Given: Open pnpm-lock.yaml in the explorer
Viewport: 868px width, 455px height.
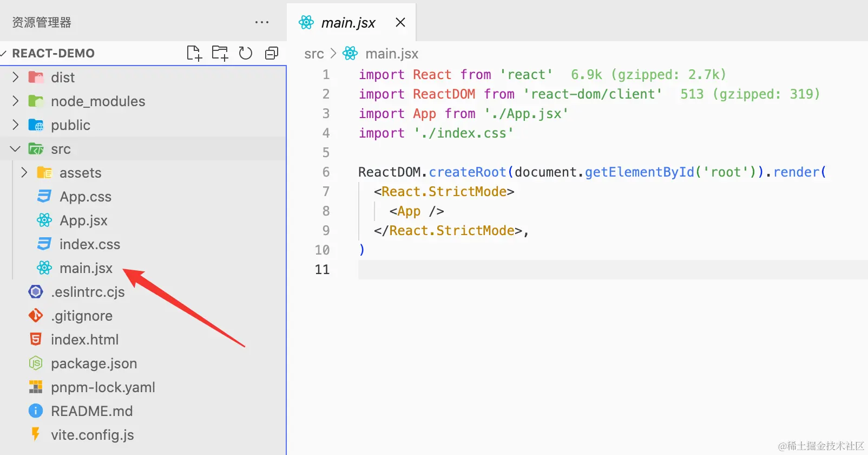Looking at the screenshot, I should (103, 387).
